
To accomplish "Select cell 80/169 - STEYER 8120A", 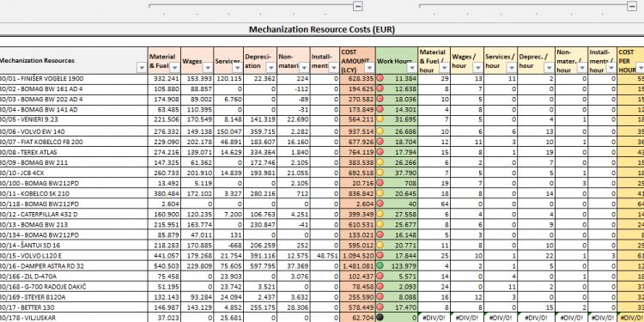I will click(74, 297).
